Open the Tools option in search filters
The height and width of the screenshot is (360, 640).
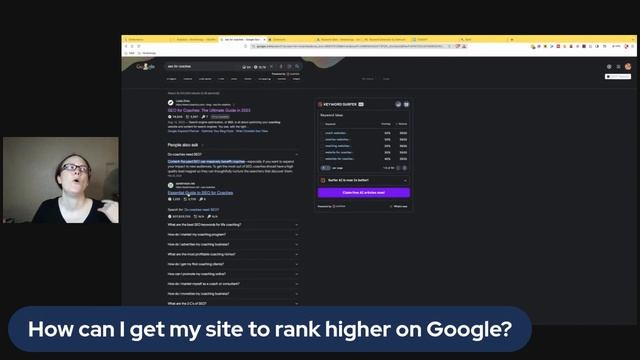tap(387, 79)
